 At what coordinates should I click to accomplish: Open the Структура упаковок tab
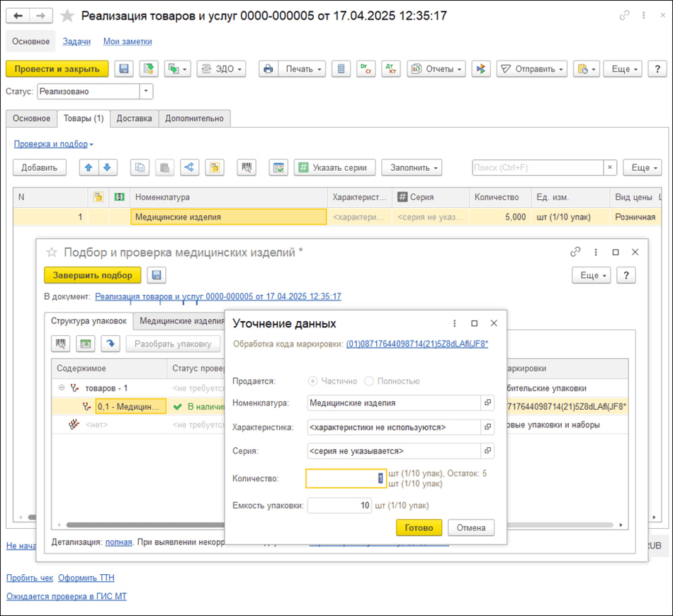coord(89,321)
